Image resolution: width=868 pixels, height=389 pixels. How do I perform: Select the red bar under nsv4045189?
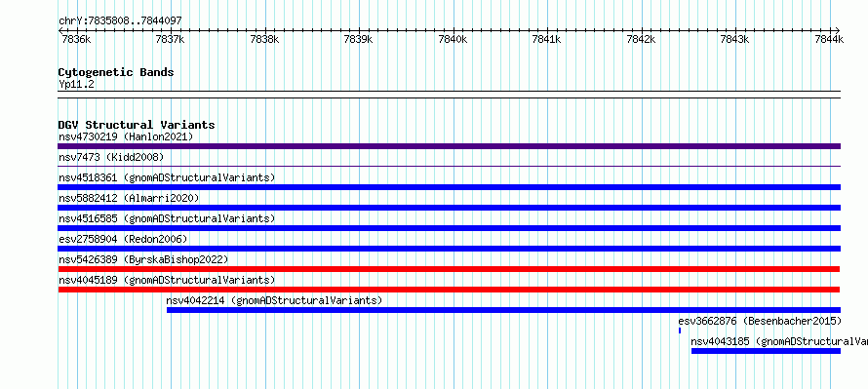pos(449,290)
